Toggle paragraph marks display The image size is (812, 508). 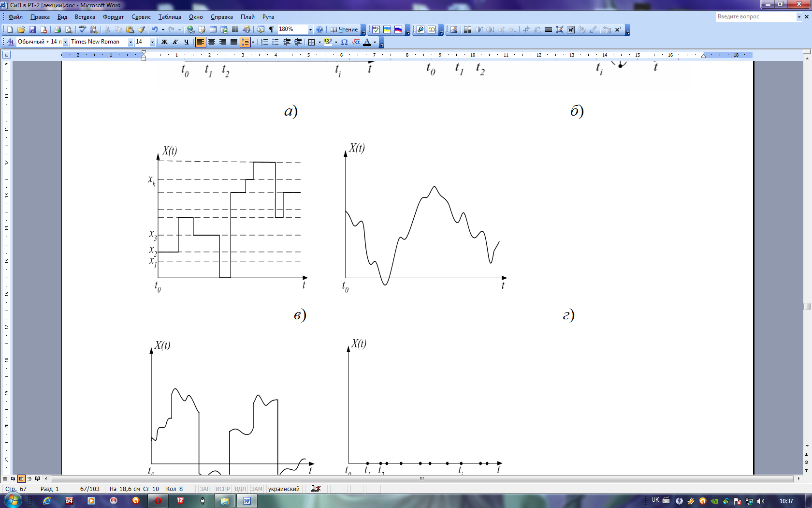(272, 30)
